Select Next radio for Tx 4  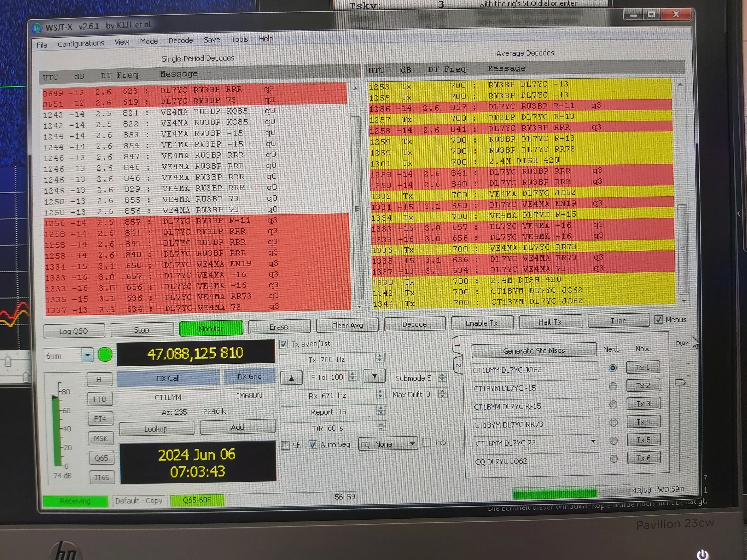click(613, 423)
